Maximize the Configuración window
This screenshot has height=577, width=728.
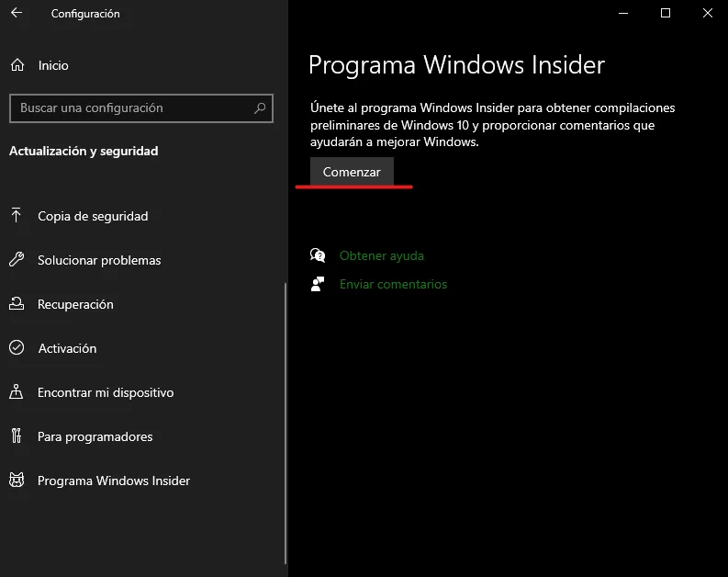[666, 13]
